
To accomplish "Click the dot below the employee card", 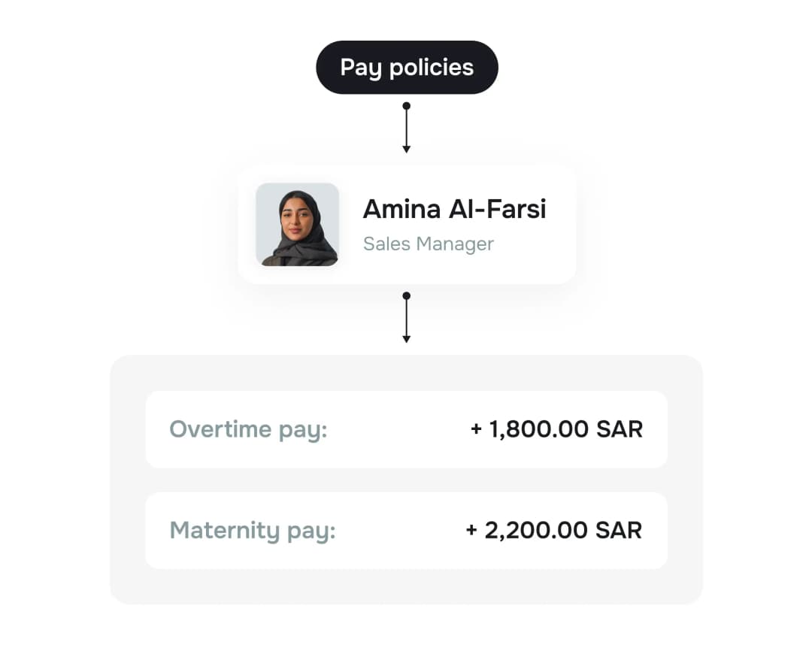I will (407, 296).
